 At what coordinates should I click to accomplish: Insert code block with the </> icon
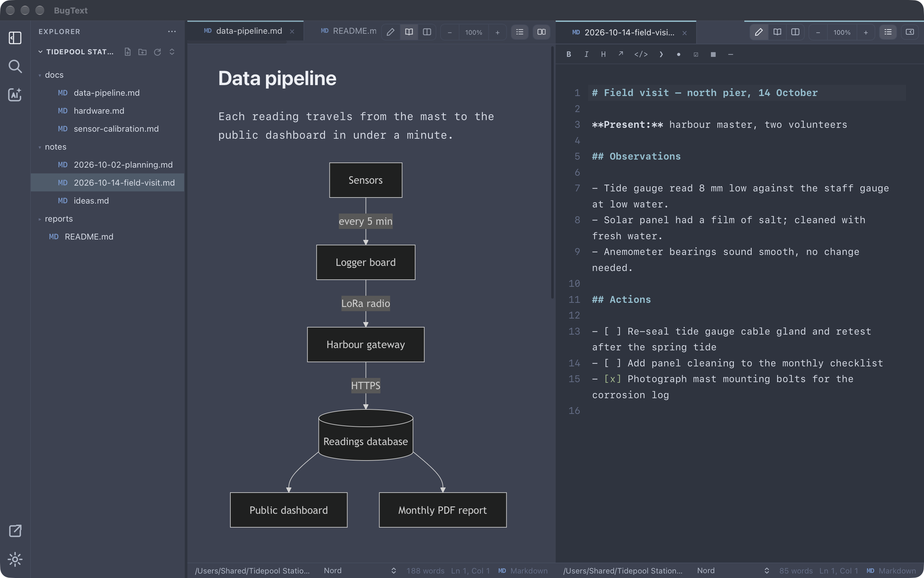tap(641, 54)
